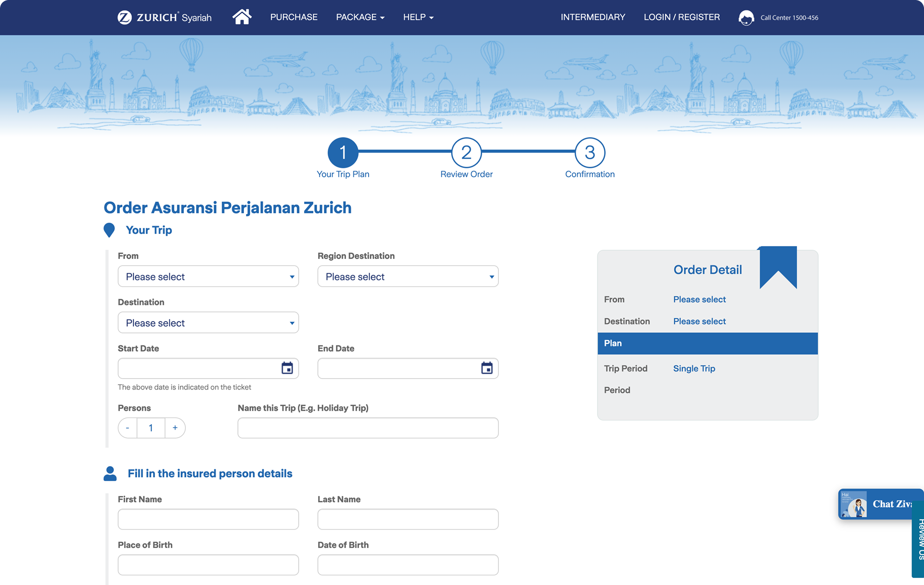Click the call center headset icon
924x585 pixels.
[746, 18]
